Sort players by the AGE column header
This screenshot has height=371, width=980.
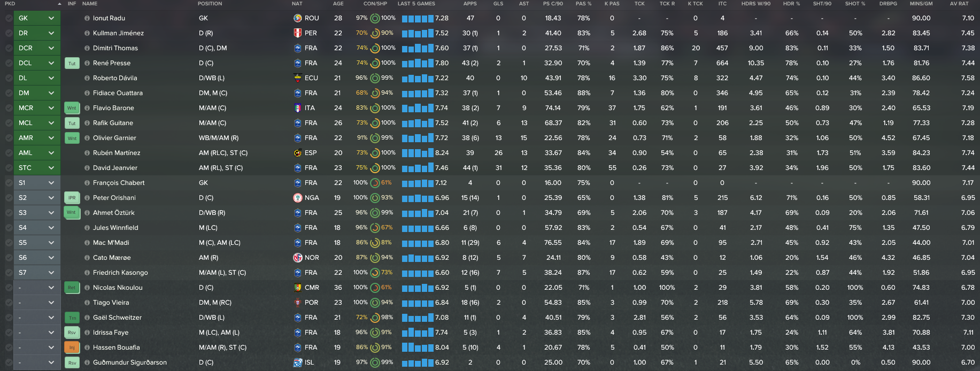[338, 4]
